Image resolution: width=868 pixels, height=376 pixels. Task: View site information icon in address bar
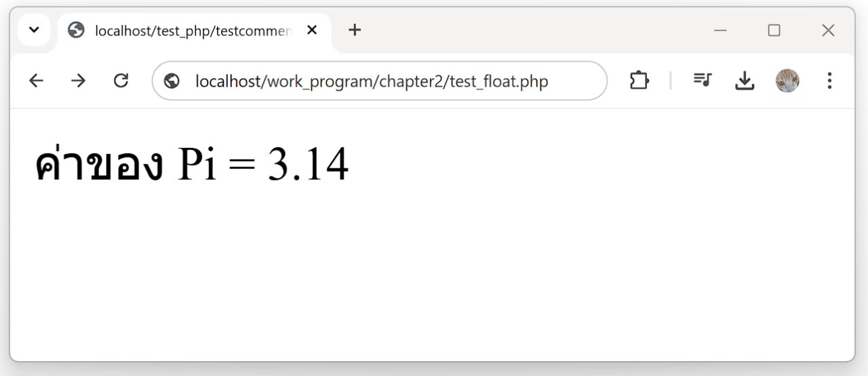coord(172,81)
